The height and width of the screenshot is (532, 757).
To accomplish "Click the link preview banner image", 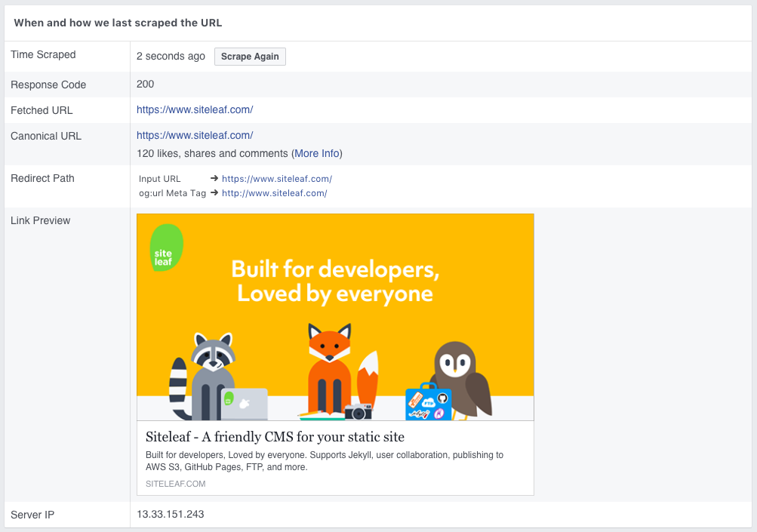I will [x=335, y=317].
